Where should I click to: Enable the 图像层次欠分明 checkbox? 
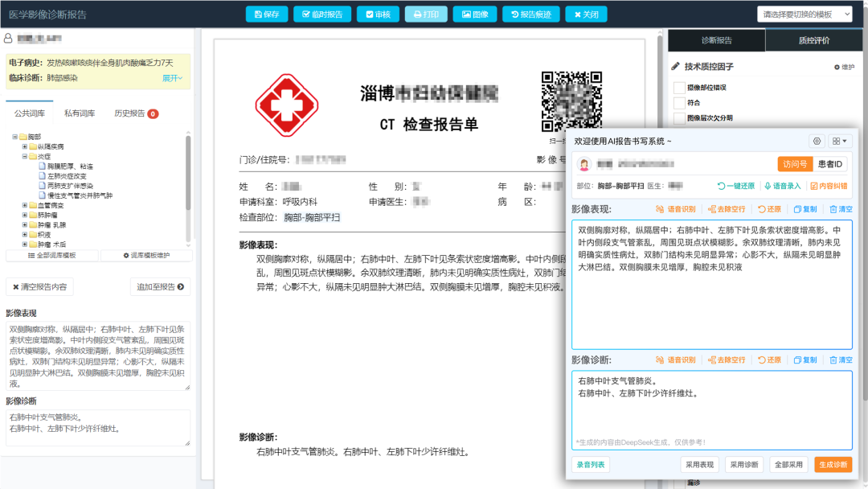coord(679,118)
